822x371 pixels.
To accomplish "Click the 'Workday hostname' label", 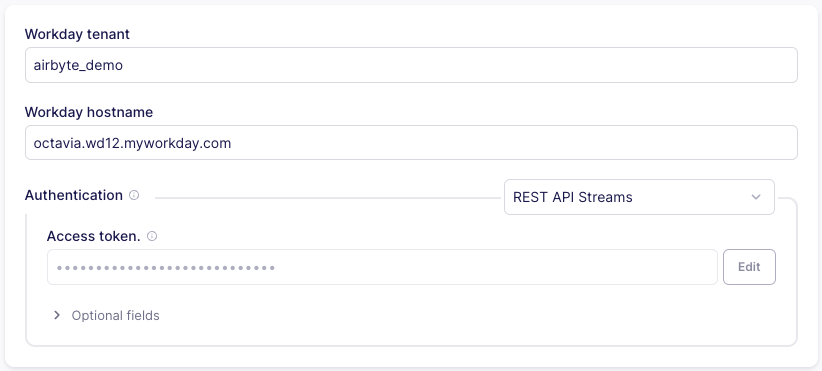I will tap(89, 112).
